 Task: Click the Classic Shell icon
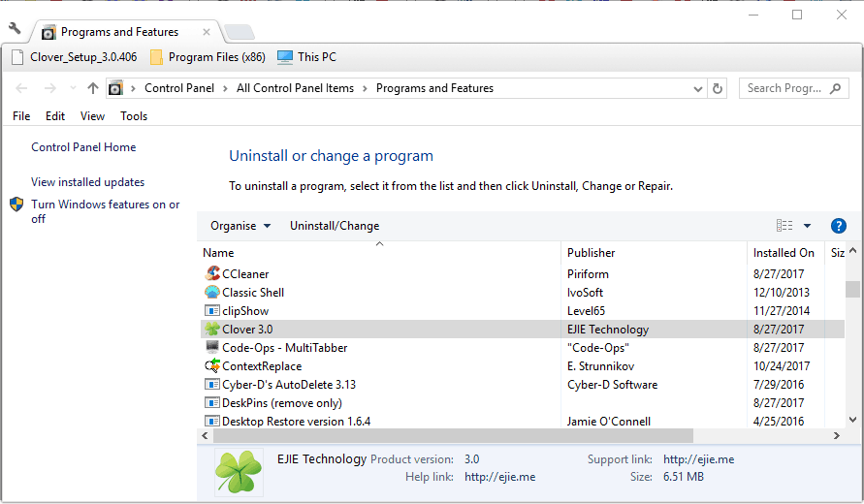tap(212, 292)
